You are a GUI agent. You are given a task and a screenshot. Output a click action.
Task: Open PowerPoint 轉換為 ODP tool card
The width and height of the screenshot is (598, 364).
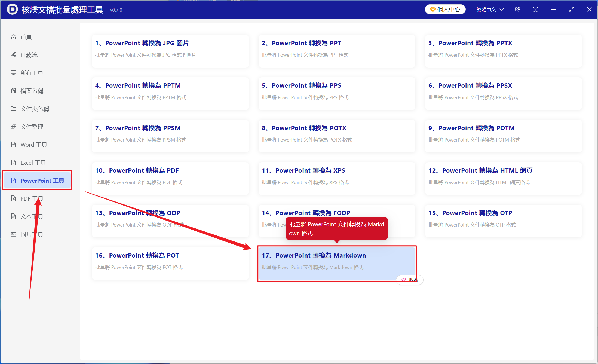point(170,221)
